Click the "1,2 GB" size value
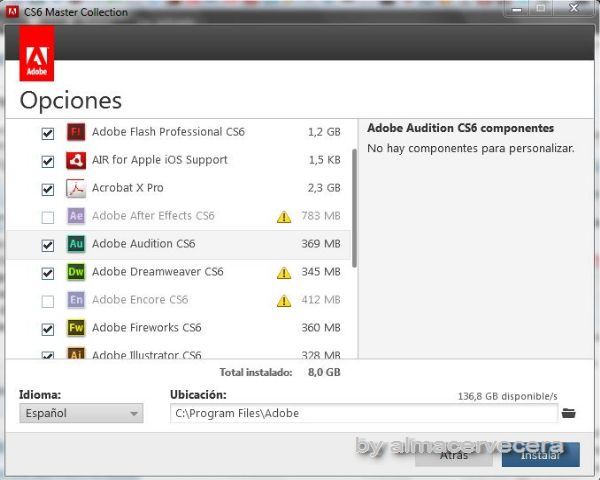 tap(324, 132)
